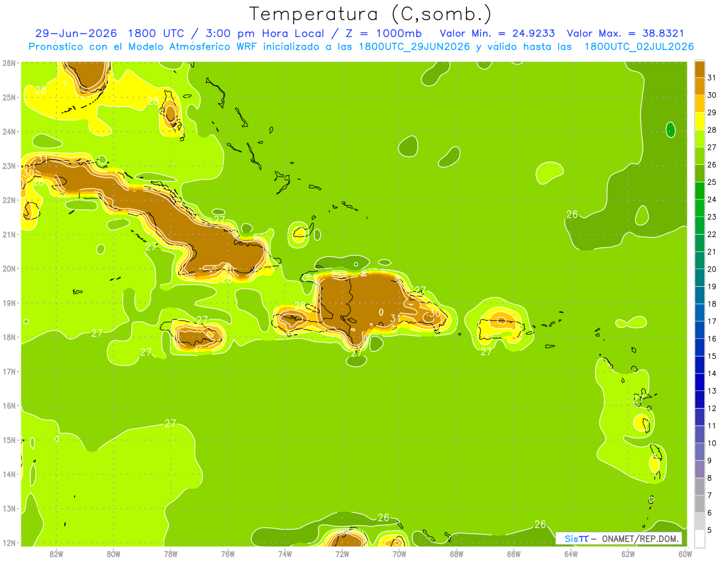This screenshot has width=728, height=562.
Task: Click the "13N" latitude axis label
Action: (9, 509)
